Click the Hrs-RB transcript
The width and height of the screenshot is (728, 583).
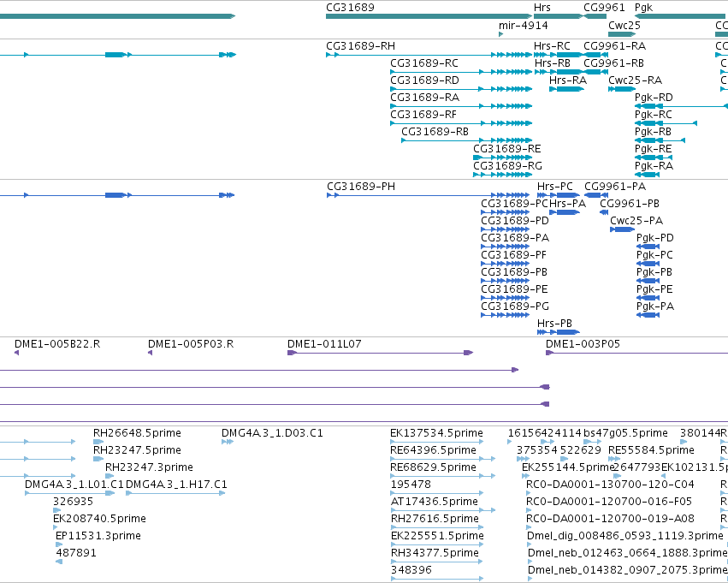coord(559,72)
